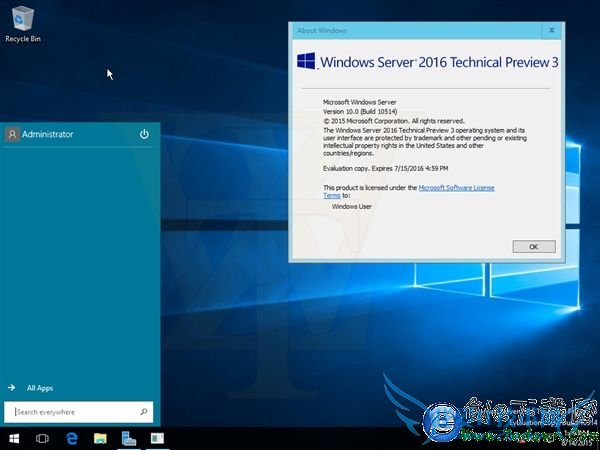Viewport: 600px width, 450px height.
Task: Click OK in the About Windows dialog
Action: 534,247
